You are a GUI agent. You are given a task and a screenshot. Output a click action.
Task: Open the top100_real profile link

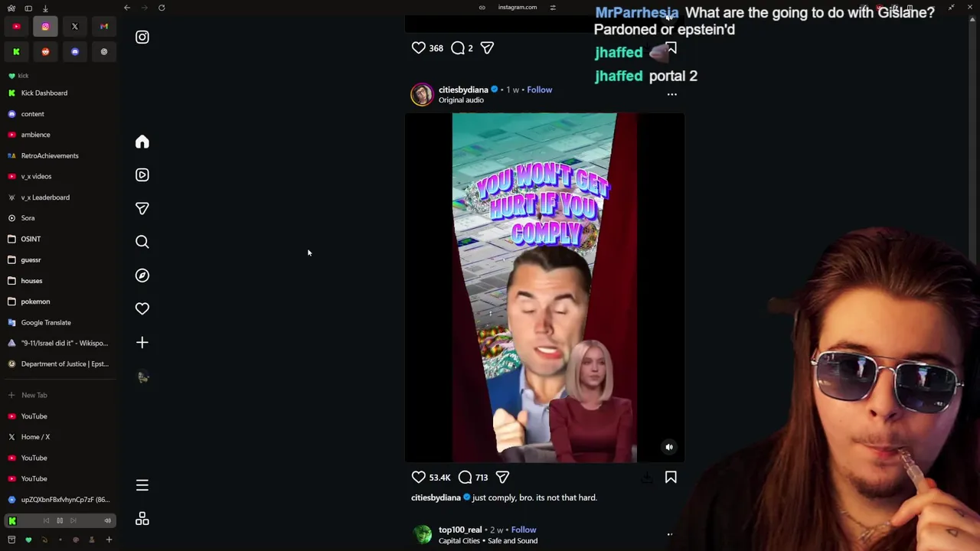click(460, 530)
